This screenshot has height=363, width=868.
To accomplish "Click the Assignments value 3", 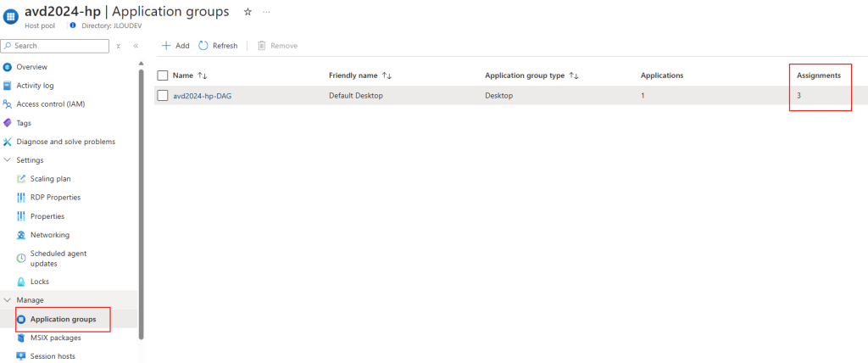I will click(798, 95).
